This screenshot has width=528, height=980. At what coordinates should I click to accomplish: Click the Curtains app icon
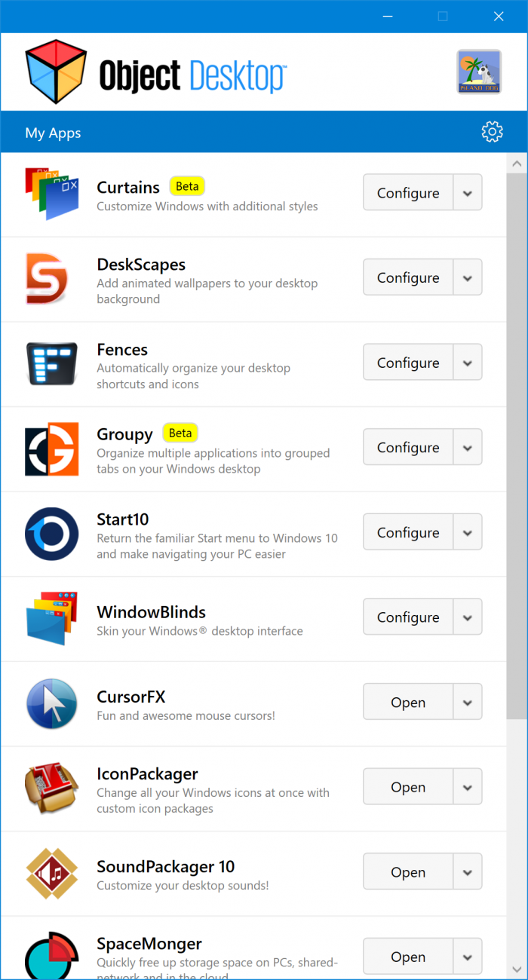coord(52,194)
